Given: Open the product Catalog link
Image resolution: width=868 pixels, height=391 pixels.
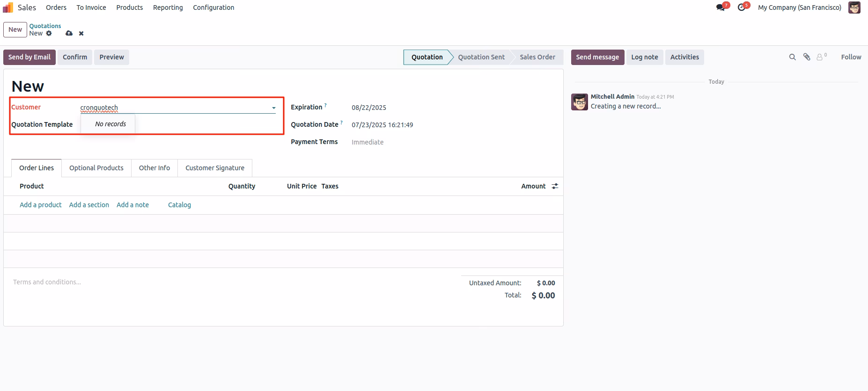Looking at the screenshot, I should [179, 205].
